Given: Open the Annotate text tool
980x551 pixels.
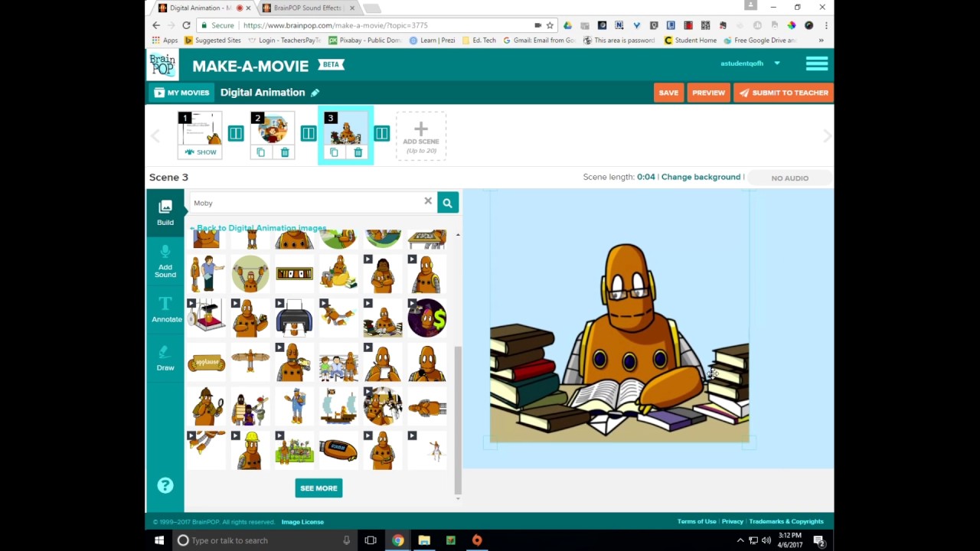Looking at the screenshot, I should (165, 310).
